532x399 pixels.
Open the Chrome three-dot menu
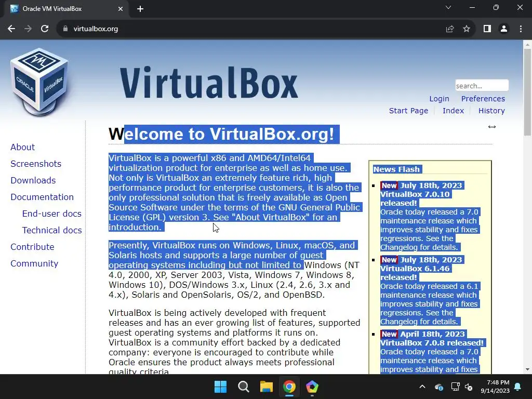click(x=521, y=29)
